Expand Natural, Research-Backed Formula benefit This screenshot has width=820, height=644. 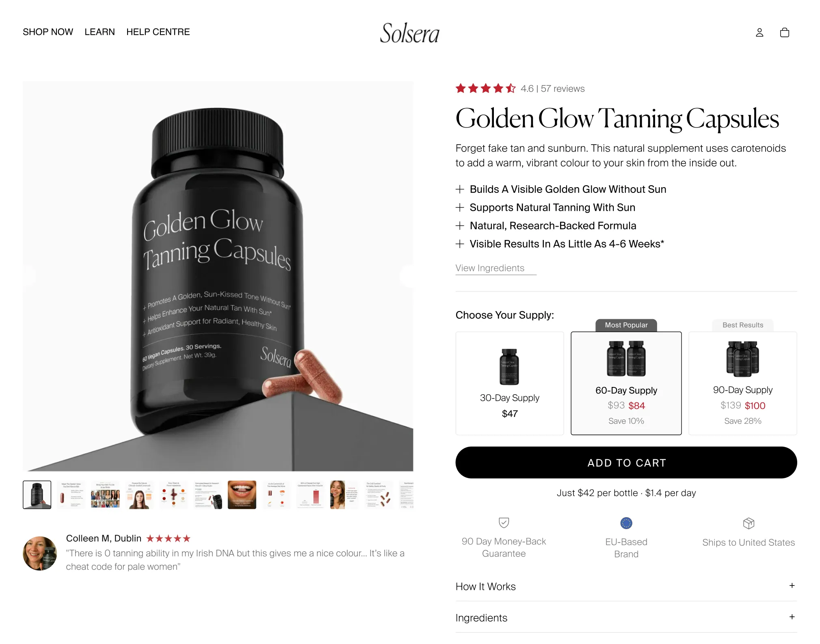coord(546,226)
